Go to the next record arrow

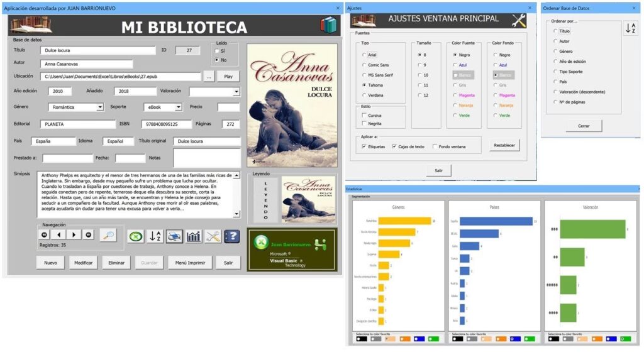point(74,235)
